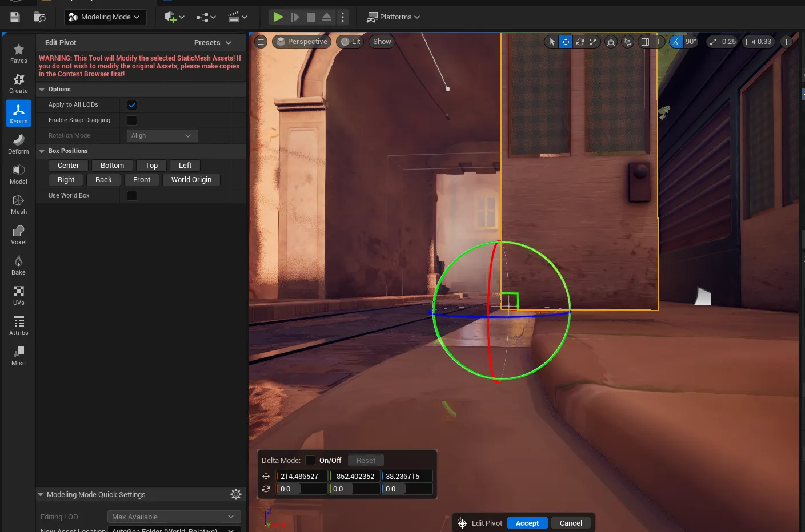
Task: Enable Snap Dragging checkbox
Action: pos(132,120)
